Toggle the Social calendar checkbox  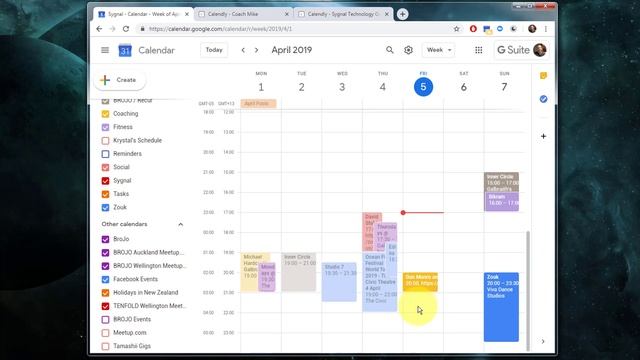pos(105,167)
